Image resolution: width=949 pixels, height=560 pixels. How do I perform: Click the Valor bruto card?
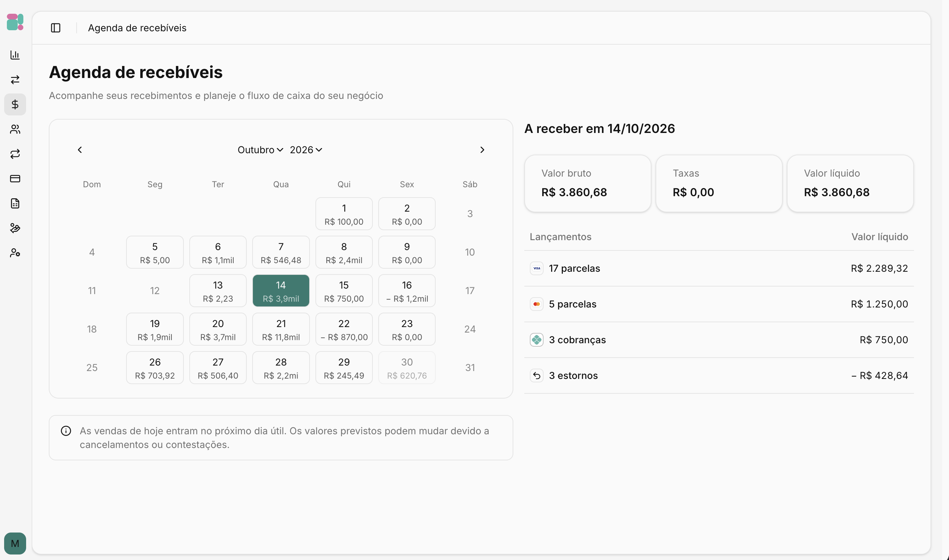[588, 183]
